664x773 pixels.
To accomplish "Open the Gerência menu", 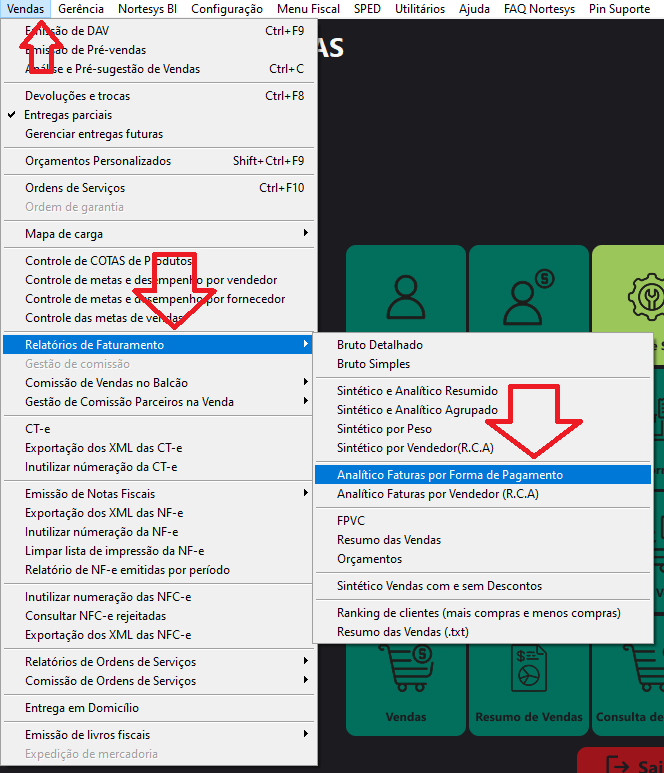I will point(81,8).
